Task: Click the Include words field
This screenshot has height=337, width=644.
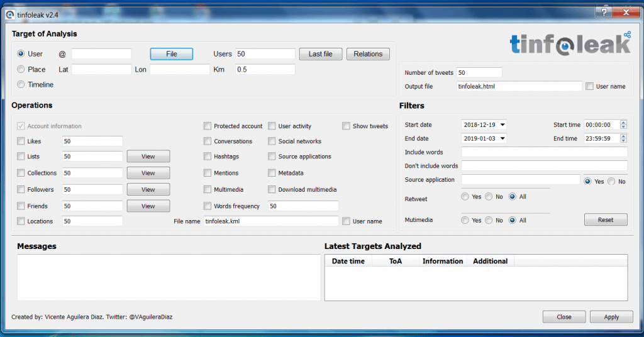Action: point(544,152)
